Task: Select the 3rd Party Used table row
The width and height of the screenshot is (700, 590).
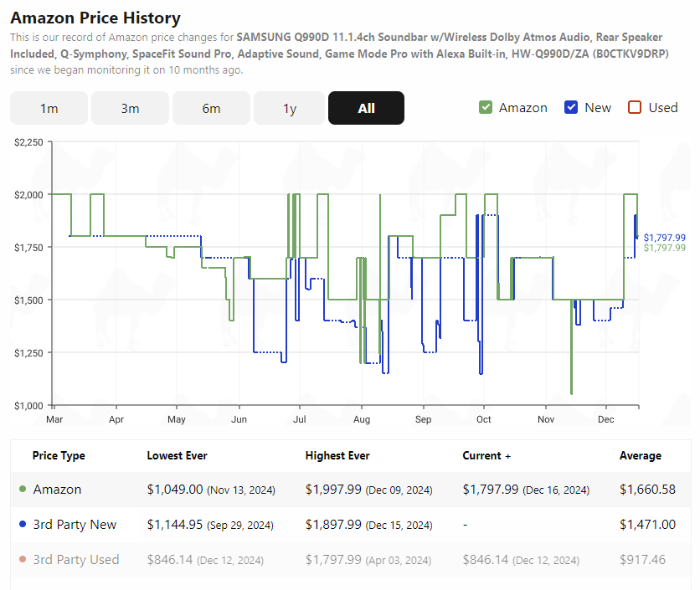Action: pyautogui.click(x=351, y=560)
